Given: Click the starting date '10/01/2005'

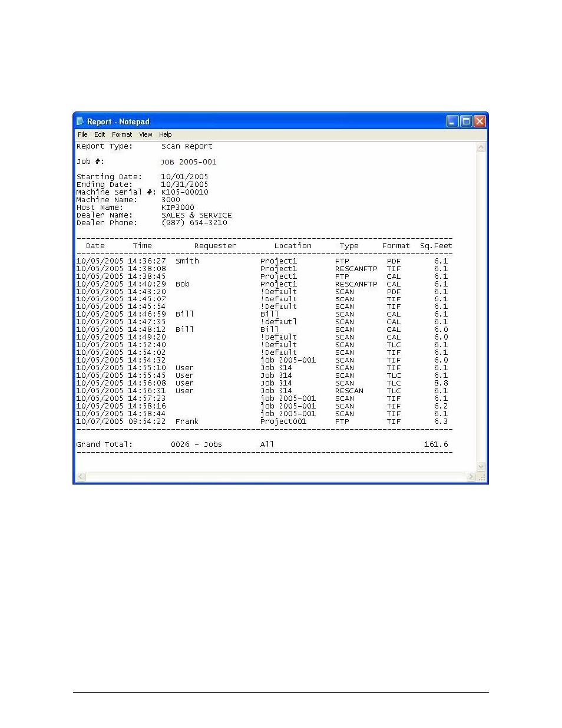Looking at the screenshot, I should click(184, 177).
